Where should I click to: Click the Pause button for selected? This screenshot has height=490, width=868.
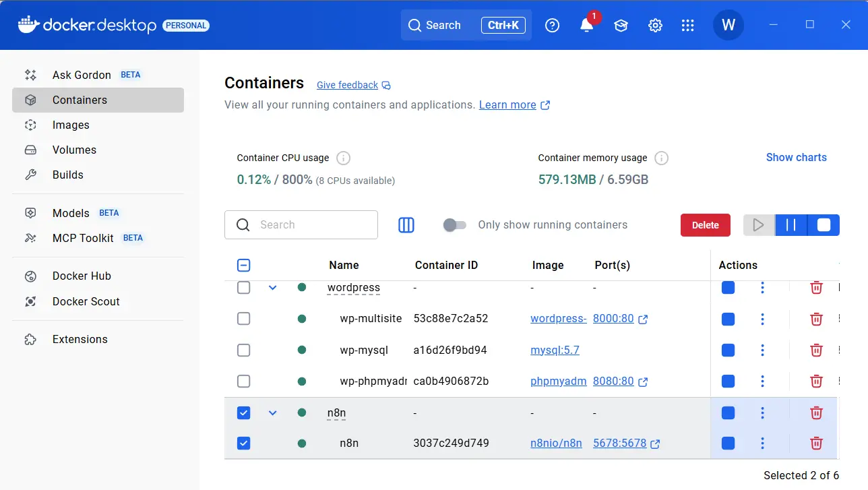tap(791, 225)
